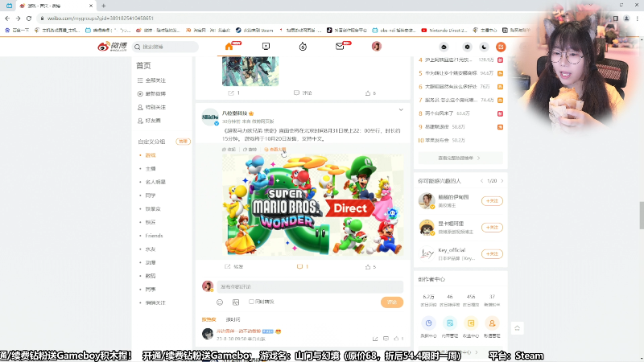This screenshot has height=362, width=644.
Task: Click the Super Mario Bros. Wonder Direct image
Action: pyautogui.click(x=312, y=205)
